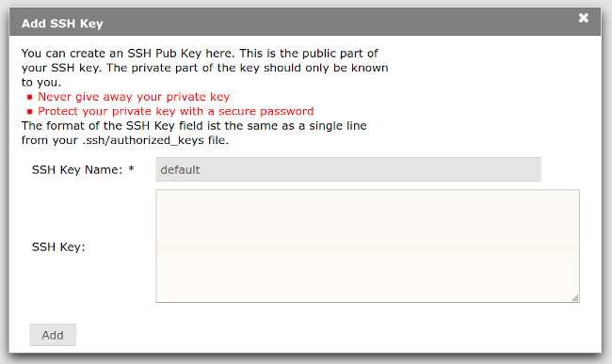Image resolution: width=612 pixels, height=364 pixels.
Task: Click the Add button
Action: click(53, 335)
